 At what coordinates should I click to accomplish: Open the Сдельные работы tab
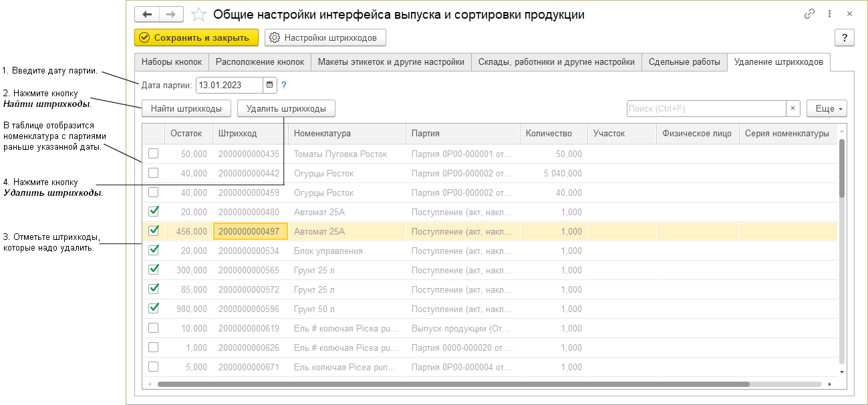click(x=684, y=62)
